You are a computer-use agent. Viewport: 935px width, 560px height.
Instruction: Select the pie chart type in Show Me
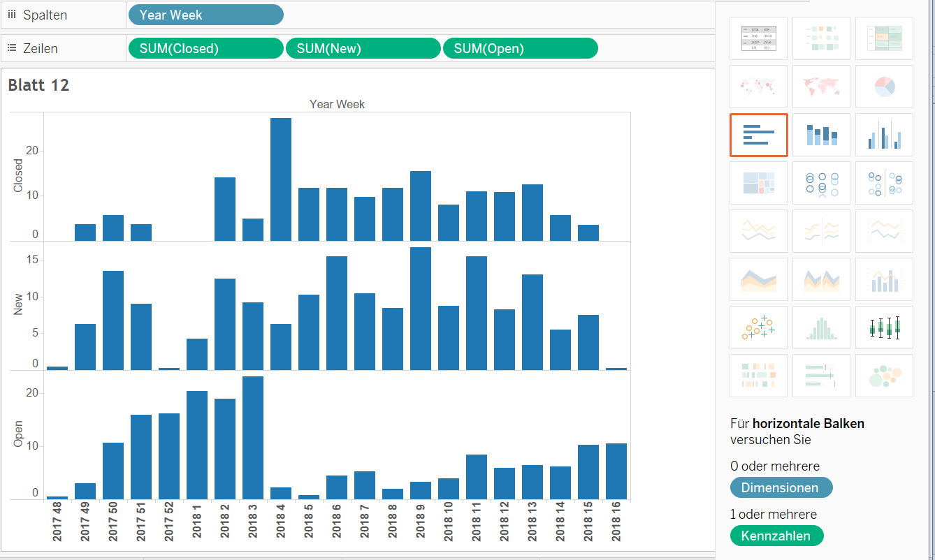coord(884,87)
